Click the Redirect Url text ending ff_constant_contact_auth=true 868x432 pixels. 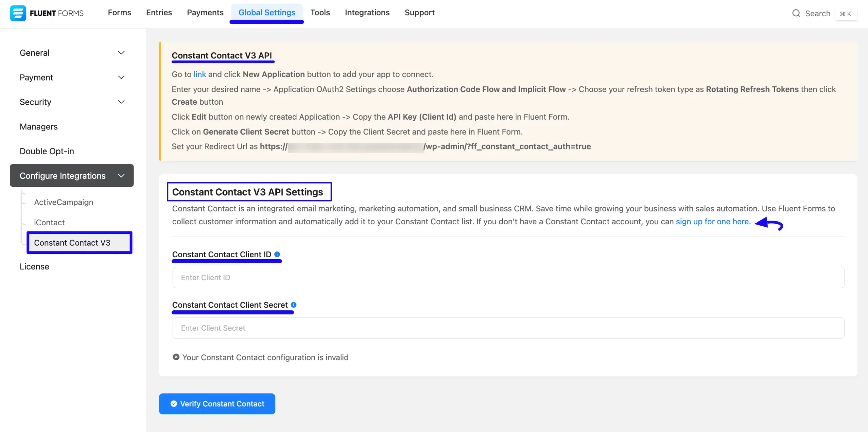[x=381, y=146]
